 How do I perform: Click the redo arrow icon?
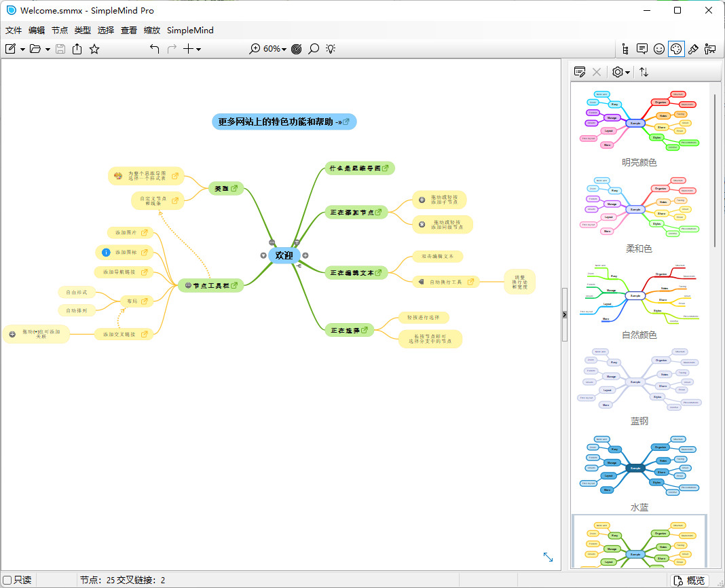click(x=172, y=49)
